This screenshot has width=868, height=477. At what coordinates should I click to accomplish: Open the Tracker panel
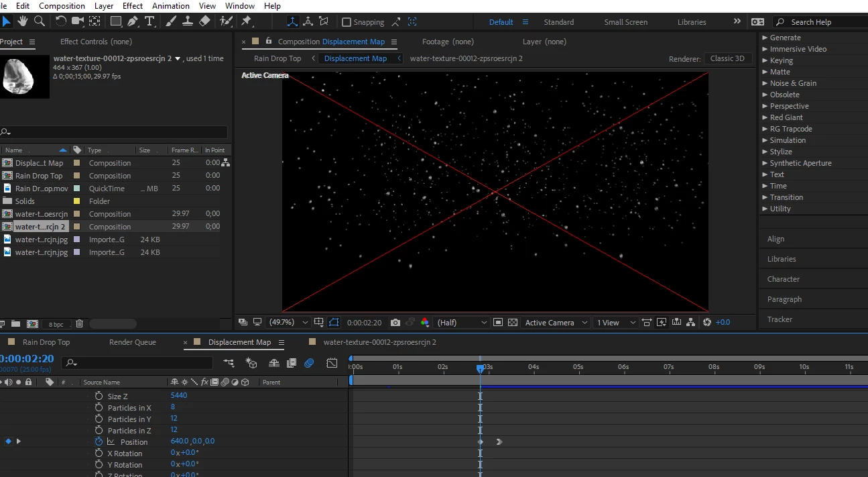coord(780,319)
